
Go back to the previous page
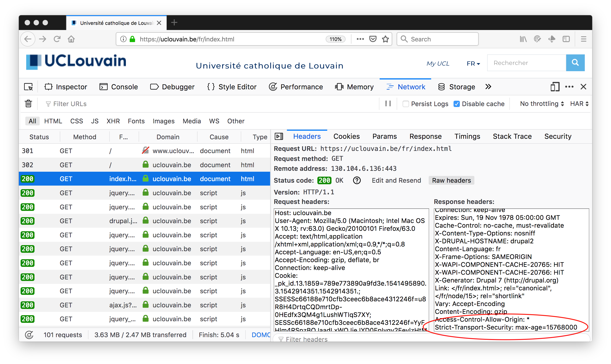coord(28,39)
